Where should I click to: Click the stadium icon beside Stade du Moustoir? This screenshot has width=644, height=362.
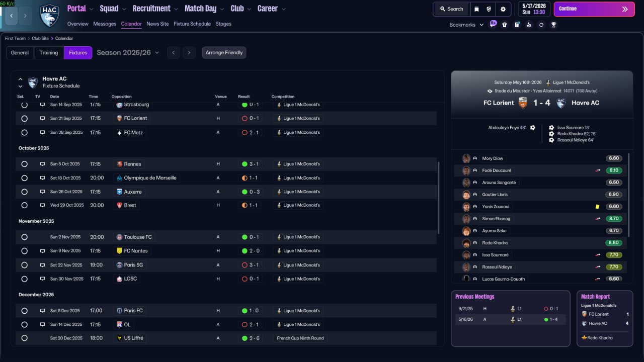point(490,91)
